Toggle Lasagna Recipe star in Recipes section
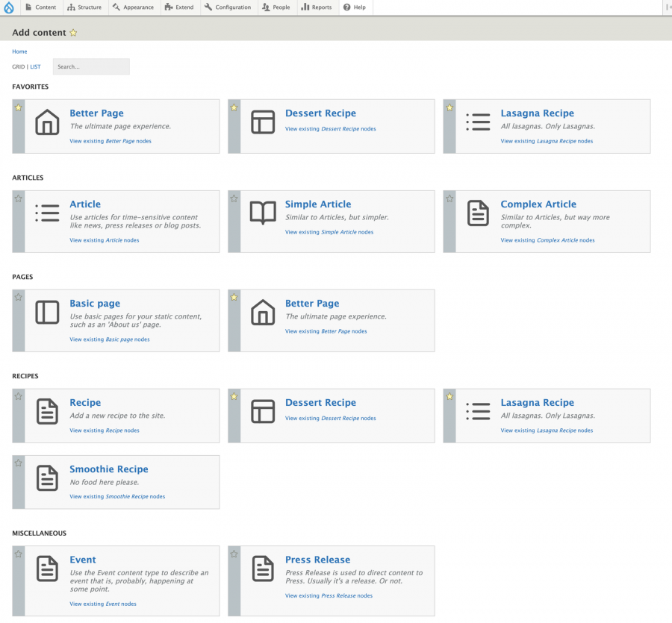 [x=449, y=396]
